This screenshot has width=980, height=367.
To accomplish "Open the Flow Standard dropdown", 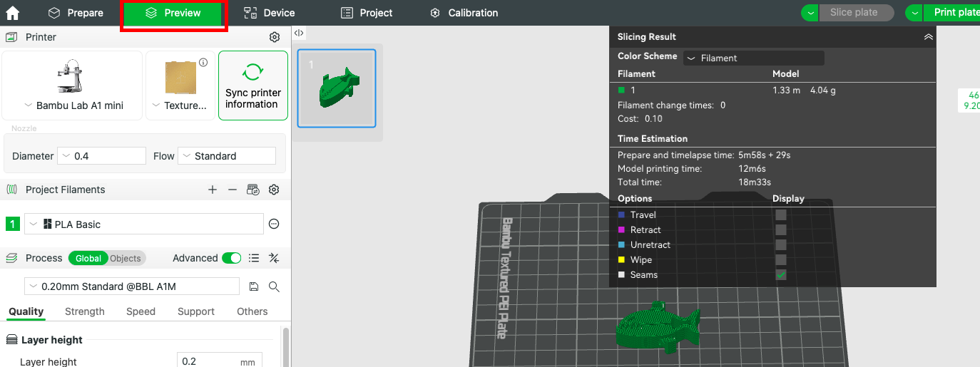I will 227,156.
